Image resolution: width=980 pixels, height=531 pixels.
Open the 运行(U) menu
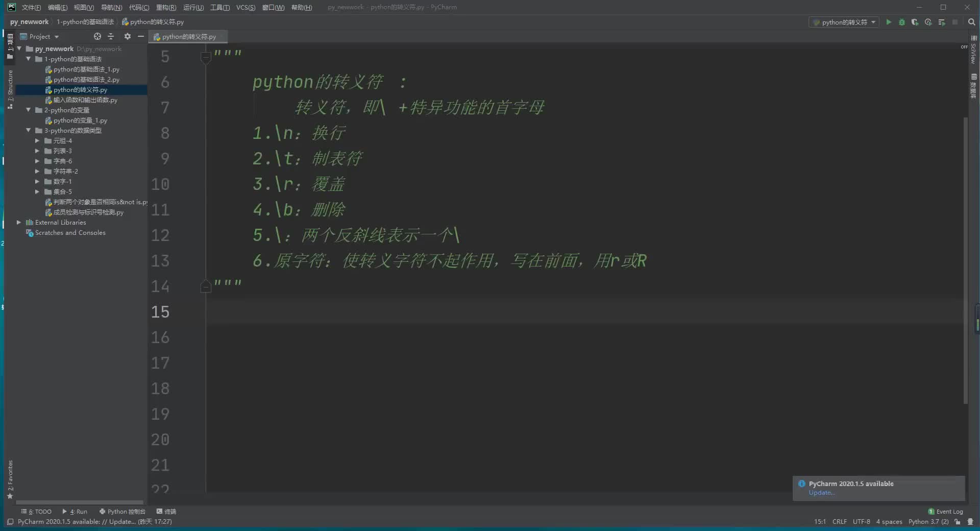pyautogui.click(x=193, y=7)
